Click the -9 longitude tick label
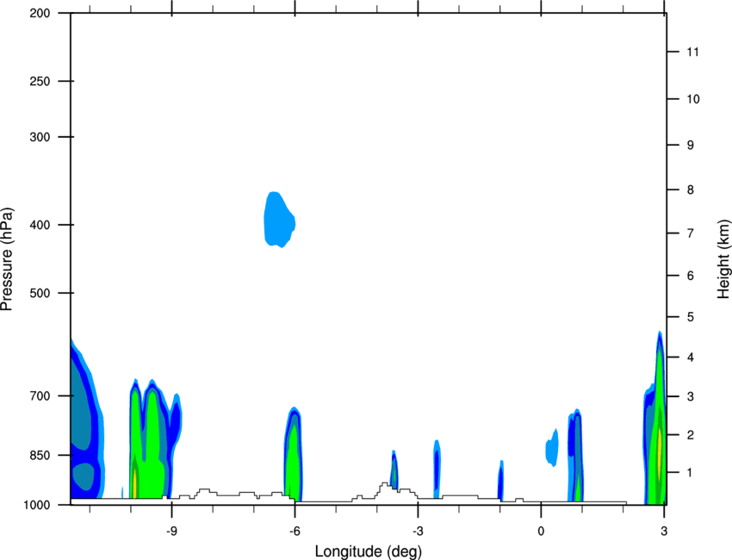 (x=171, y=531)
